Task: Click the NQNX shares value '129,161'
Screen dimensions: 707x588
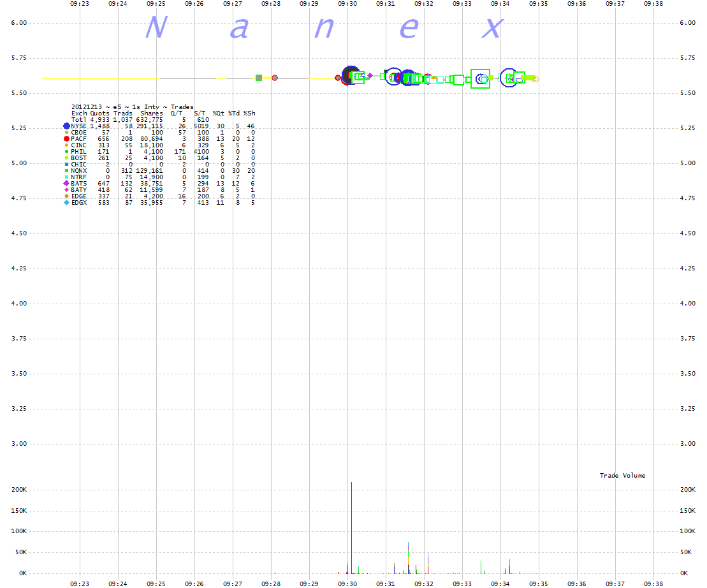Action: [x=150, y=171]
